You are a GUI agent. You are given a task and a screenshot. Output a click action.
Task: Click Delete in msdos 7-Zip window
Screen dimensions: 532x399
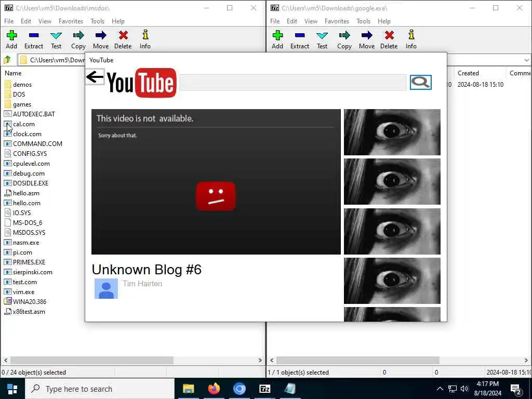123,39
